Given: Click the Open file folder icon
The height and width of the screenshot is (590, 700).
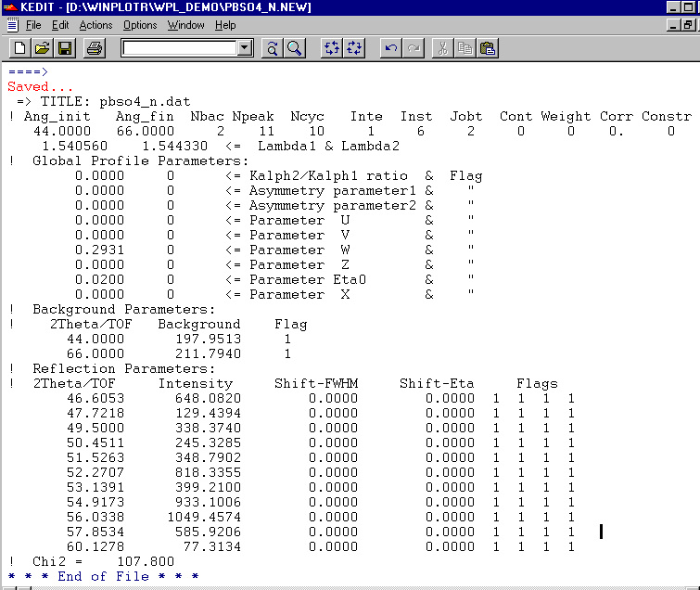Looking at the screenshot, I should coord(42,48).
